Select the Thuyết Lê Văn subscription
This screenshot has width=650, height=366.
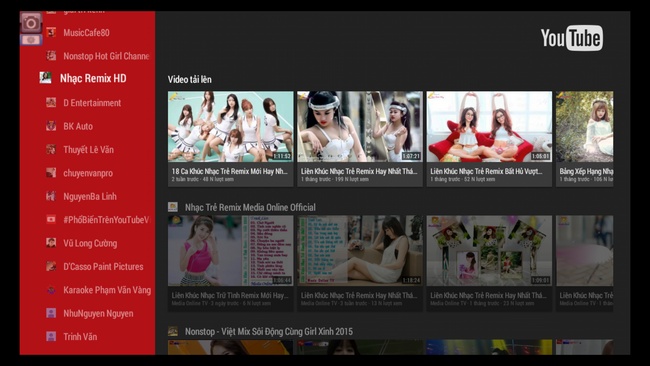pyautogui.click(x=87, y=150)
